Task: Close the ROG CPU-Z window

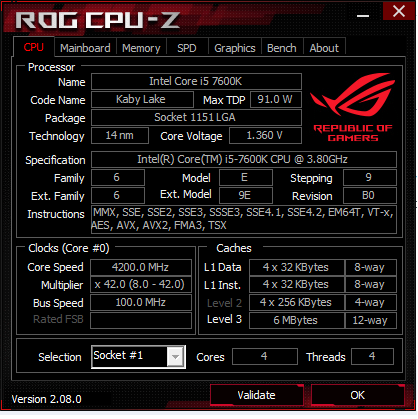Action: 399,11
